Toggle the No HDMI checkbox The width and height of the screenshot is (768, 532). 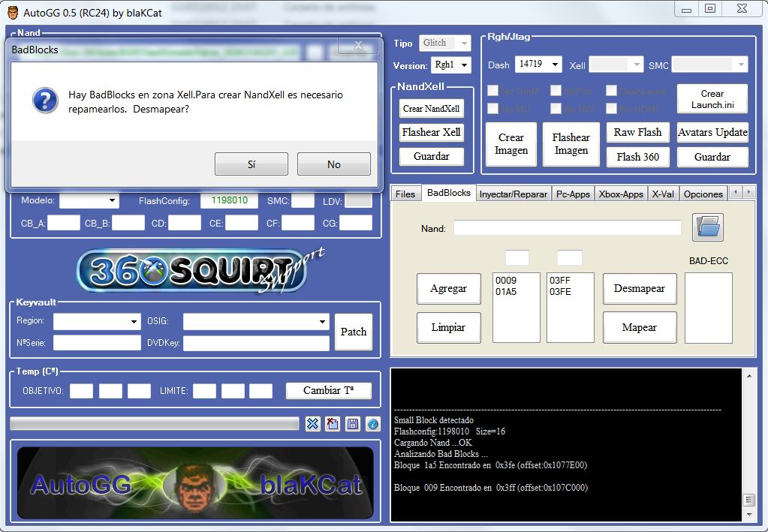pyautogui.click(x=611, y=109)
